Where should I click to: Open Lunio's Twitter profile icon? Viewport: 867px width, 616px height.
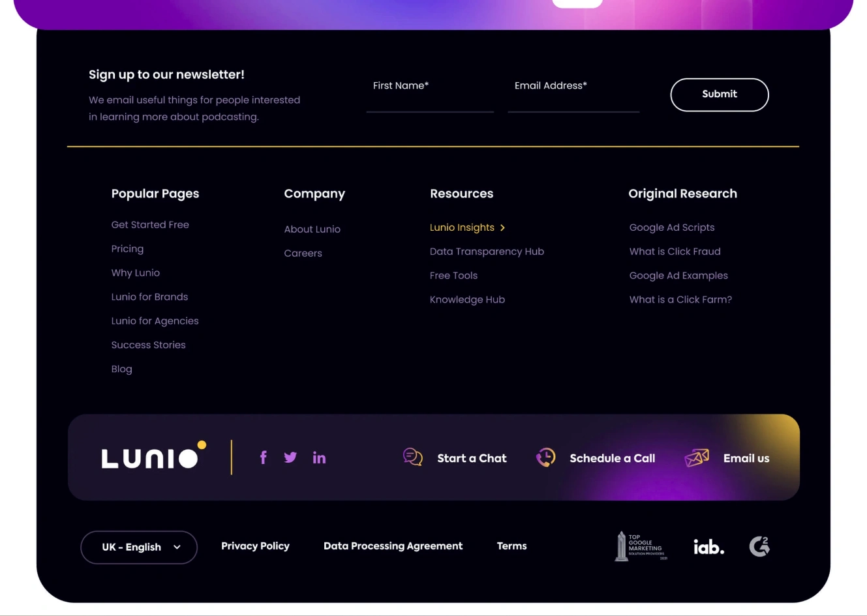click(x=290, y=458)
